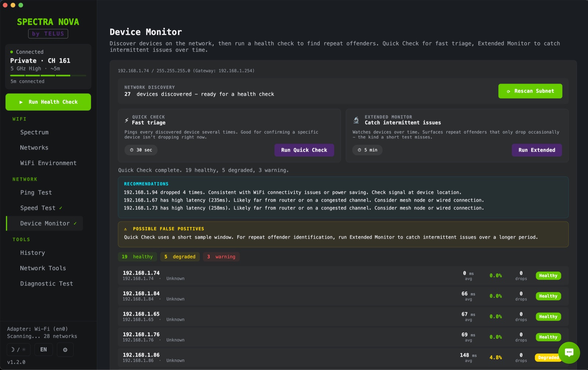
Task: Run Quick Check
Action: (304, 150)
